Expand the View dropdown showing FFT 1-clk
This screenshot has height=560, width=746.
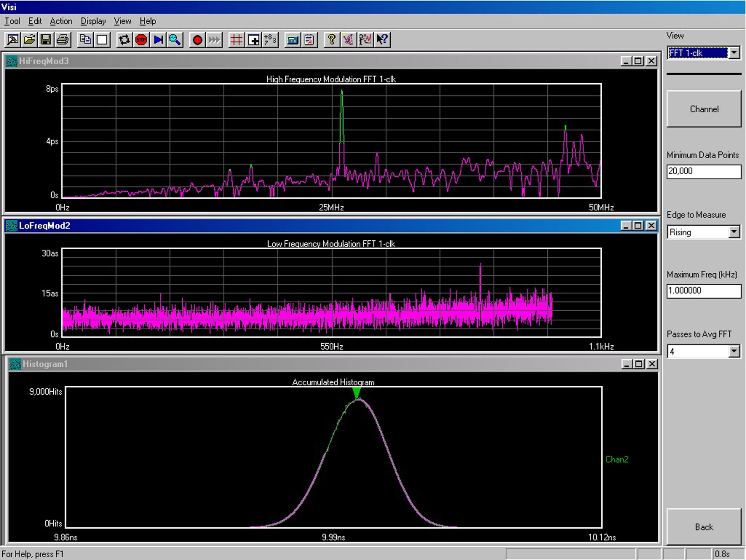point(734,53)
